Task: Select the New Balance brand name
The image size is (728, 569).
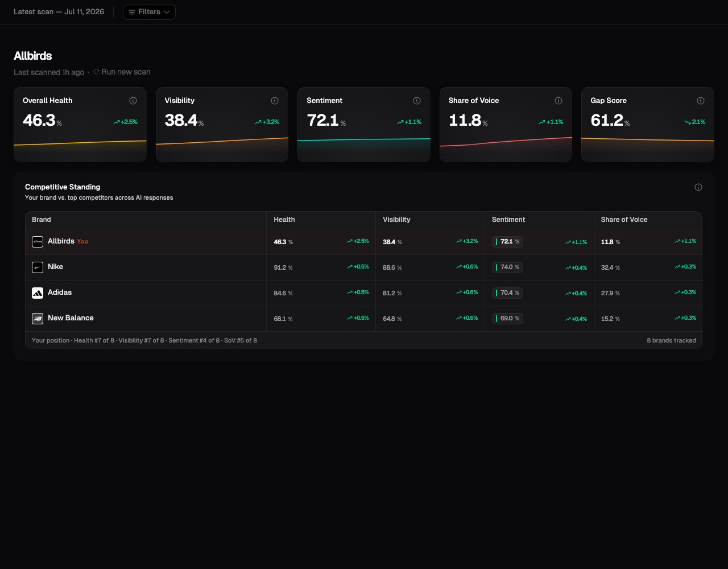Action: (x=71, y=318)
